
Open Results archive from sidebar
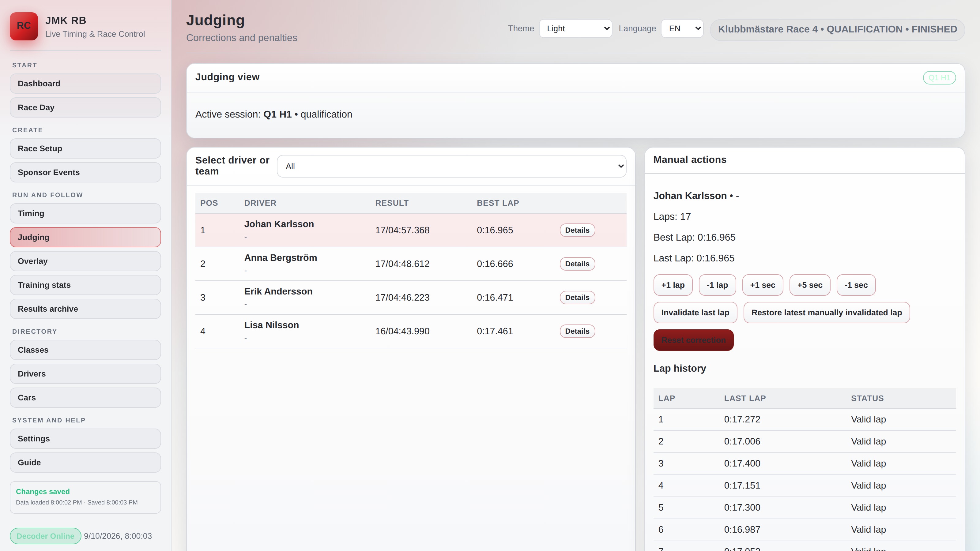tap(85, 309)
